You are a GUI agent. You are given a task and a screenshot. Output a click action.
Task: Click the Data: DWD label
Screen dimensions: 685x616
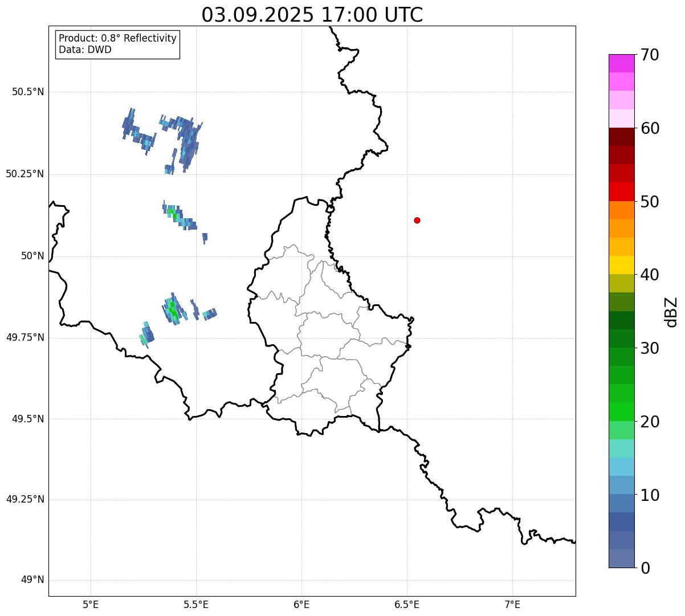[85, 50]
